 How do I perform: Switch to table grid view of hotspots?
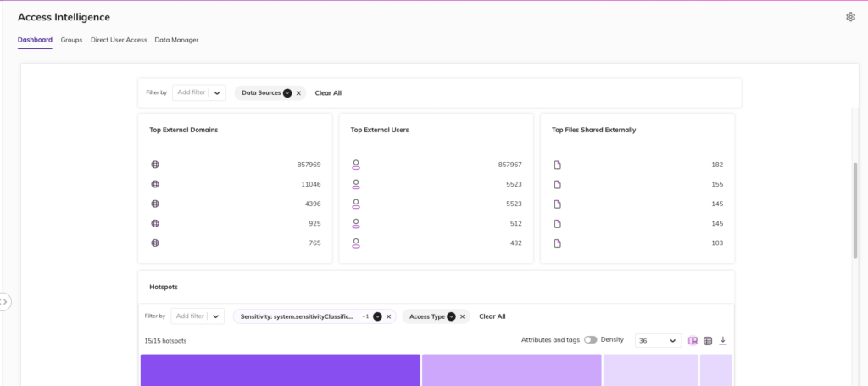click(708, 341)
